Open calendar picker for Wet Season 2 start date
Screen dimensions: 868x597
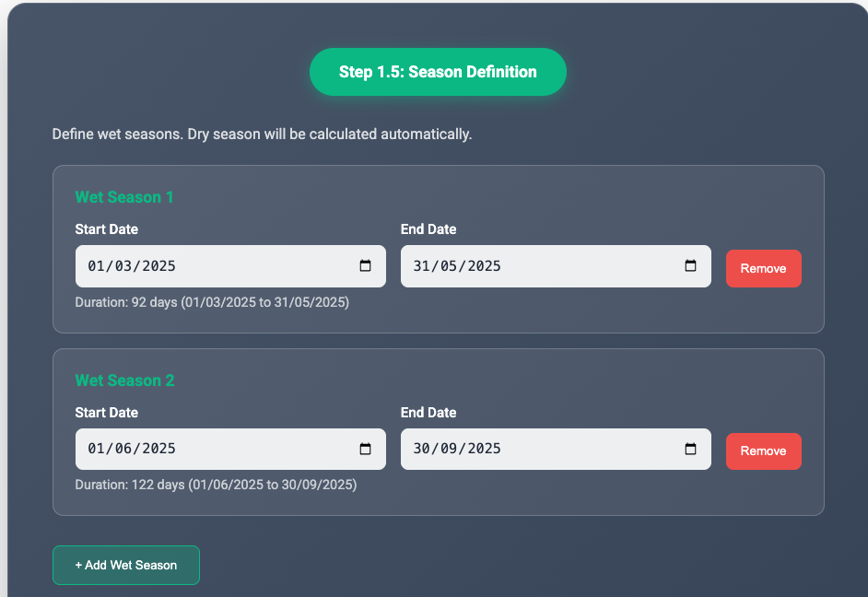pyautogui.click(x=365, y=450)
